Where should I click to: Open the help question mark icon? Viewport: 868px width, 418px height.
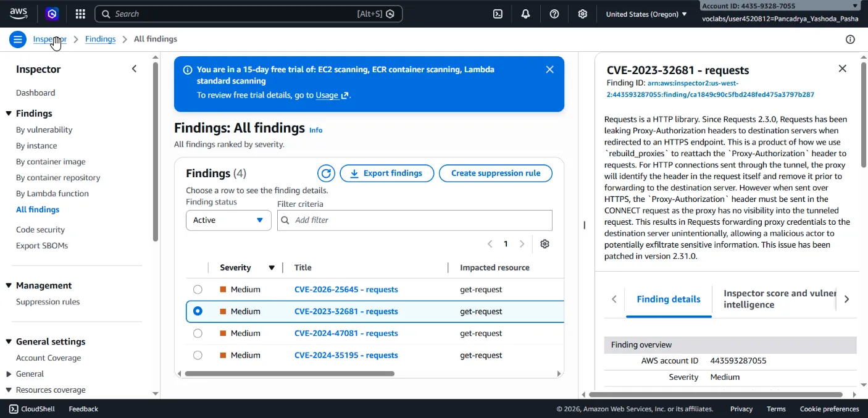(554, 14)
